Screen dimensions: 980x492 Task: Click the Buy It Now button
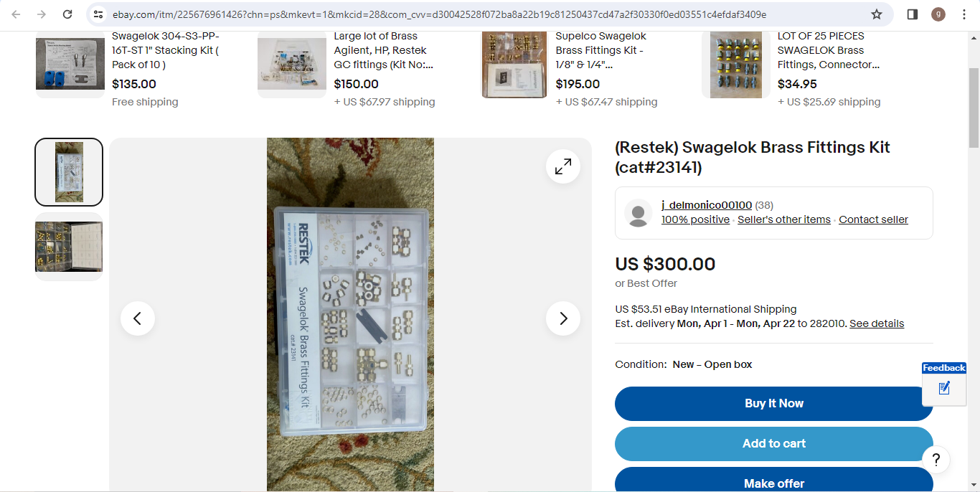pos(774,404)
